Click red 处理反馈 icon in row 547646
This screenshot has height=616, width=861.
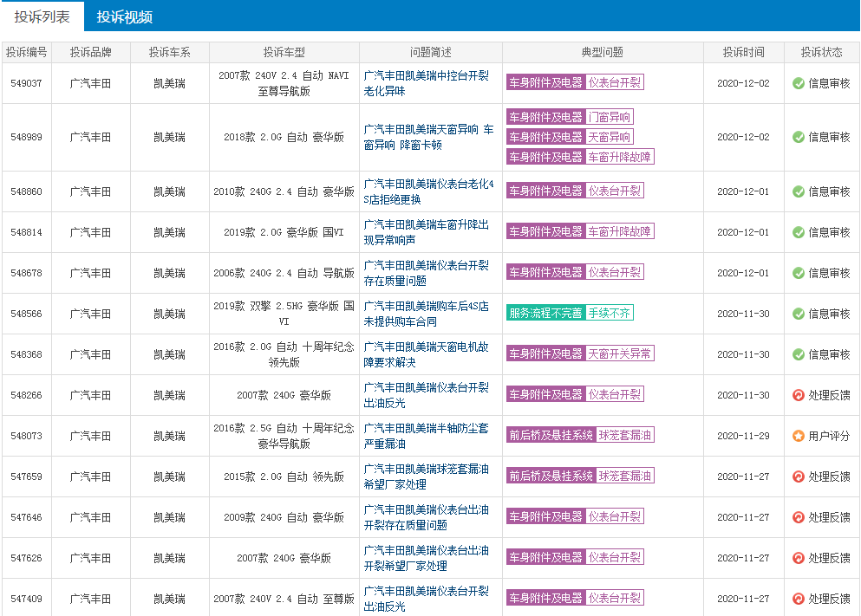799,517
